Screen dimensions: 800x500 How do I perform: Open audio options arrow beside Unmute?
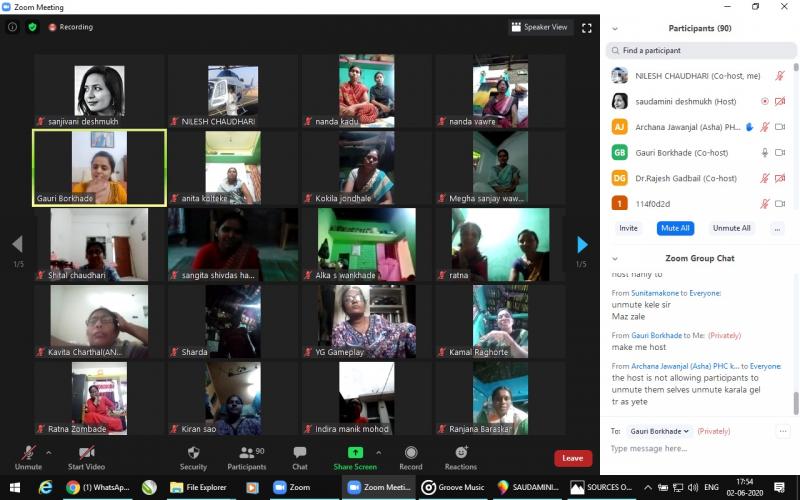click(x=48, y=452)
